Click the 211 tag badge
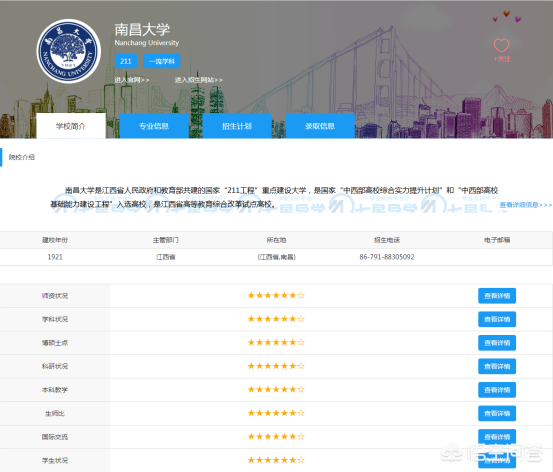553x472 pixels. coord(126,61)
